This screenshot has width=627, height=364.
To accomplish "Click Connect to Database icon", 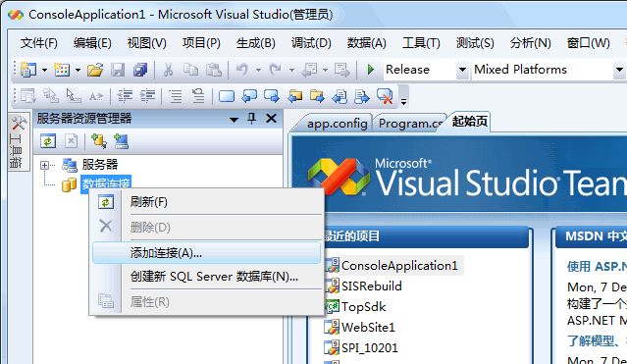I will pyautogui.click(x=99, y=141).
